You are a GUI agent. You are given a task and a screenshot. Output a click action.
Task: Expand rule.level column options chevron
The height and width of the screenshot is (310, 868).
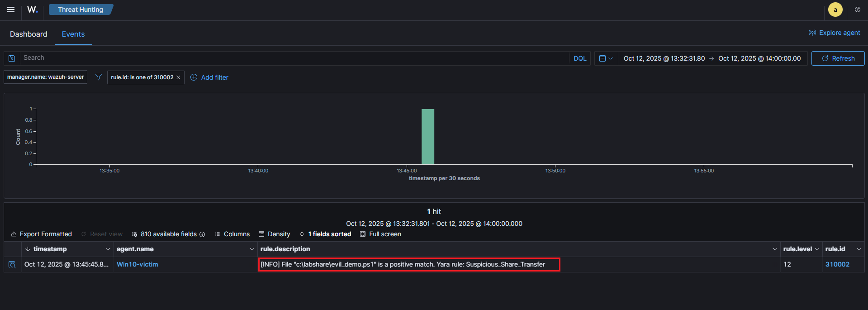(x=816, y=249)
